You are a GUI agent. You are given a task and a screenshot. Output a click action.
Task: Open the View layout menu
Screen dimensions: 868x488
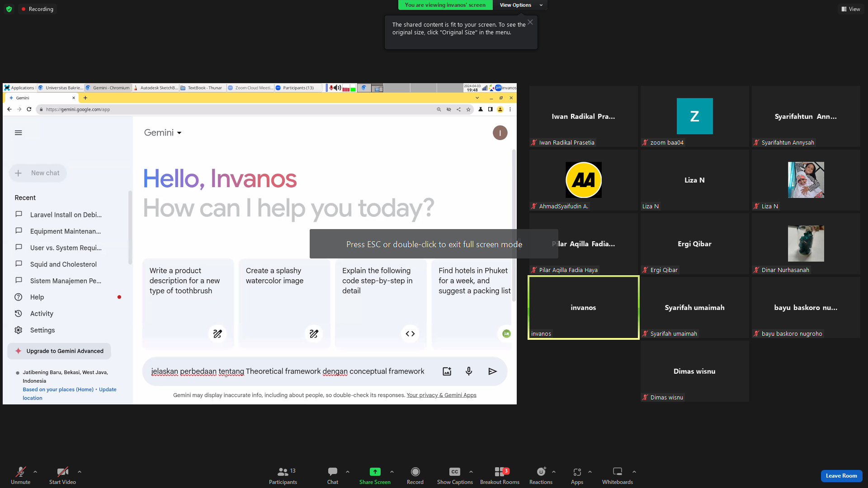(x=851, y=9)
